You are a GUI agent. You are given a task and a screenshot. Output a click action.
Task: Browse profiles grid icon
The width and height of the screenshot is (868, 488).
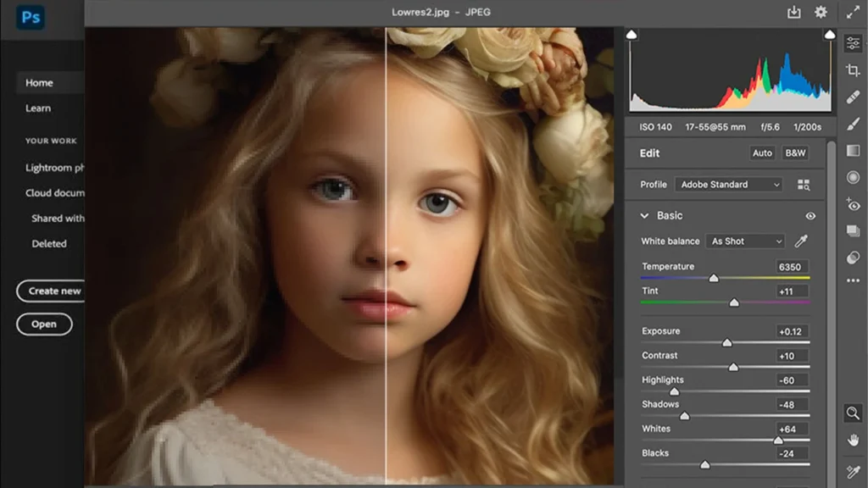pyautogui.click(x=804, y=185)
